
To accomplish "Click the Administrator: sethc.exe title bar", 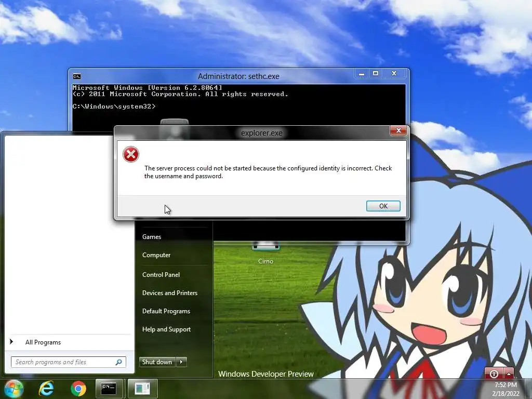I will [238, 76].
